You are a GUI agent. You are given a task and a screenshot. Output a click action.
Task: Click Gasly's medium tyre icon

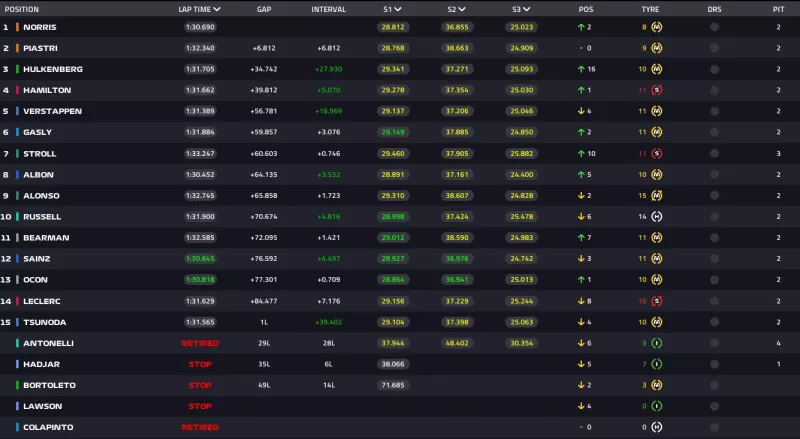[657, 132]
